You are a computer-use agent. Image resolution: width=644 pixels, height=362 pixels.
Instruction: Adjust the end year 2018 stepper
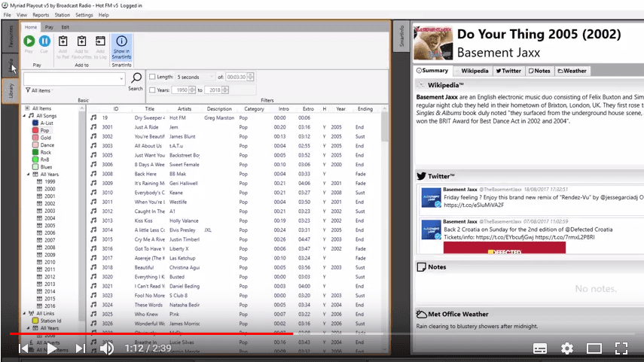point(225,90)
